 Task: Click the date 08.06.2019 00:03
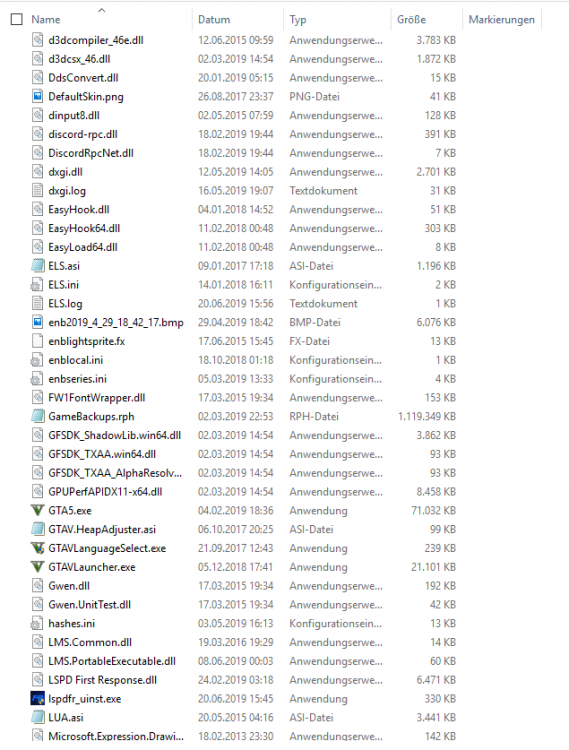[x=236, y=661]
